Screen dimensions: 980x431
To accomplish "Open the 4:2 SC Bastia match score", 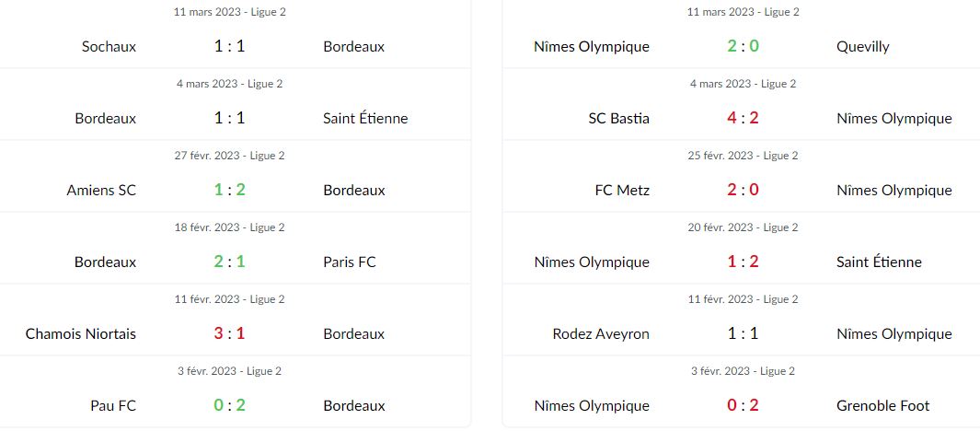I will 743,118.
